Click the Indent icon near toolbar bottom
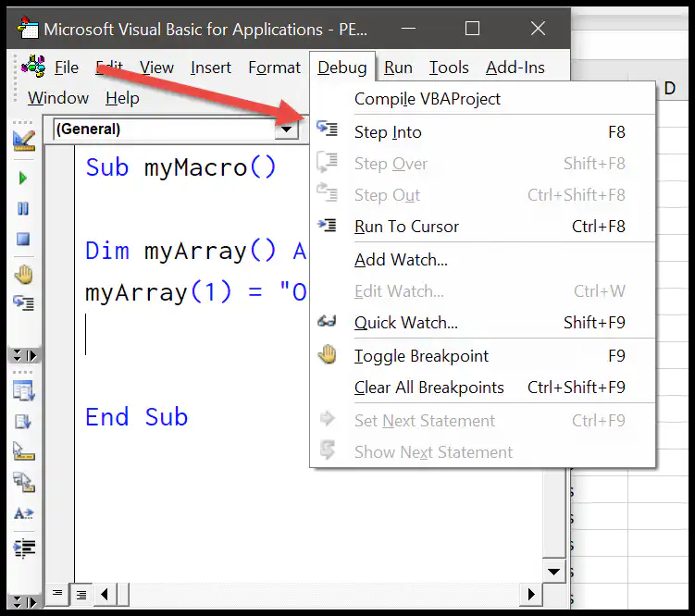 tap(24, 548)
